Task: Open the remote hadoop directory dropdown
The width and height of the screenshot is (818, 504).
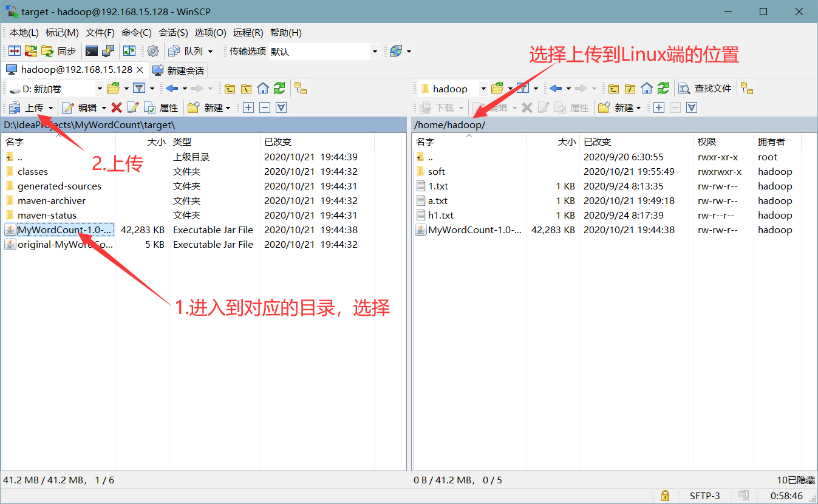Action: pyautogui.click(x=452, y=89)
